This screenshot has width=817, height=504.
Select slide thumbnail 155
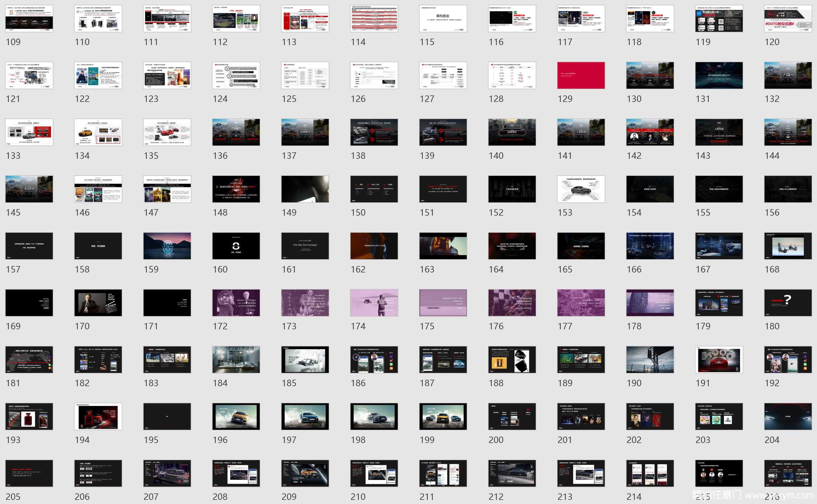[x=719, y=189]
